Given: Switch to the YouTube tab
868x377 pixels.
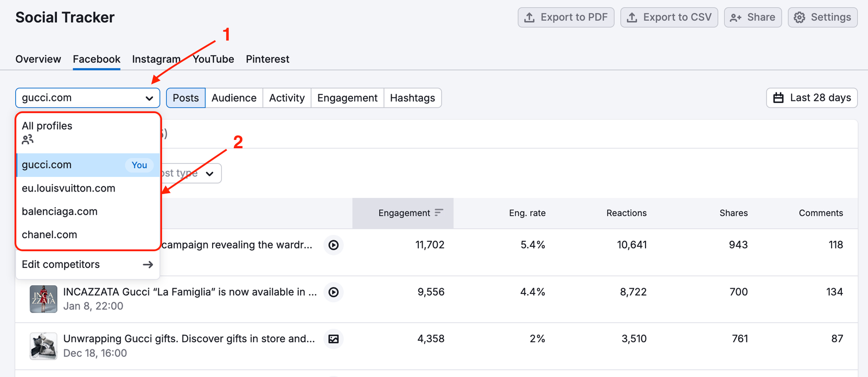Looking at the screenshot, I should pyautogui.click(x=214, y=59).
